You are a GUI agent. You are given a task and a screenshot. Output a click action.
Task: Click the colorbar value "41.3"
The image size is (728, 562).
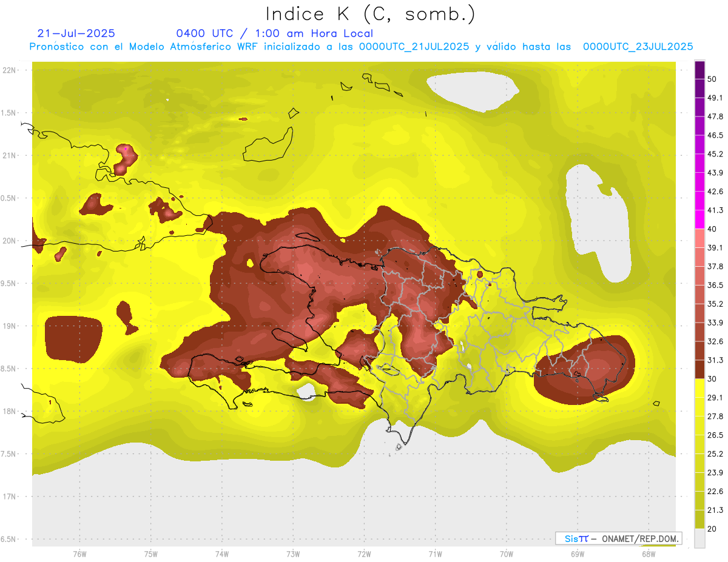pyautogui.click(x=715, y=210)
